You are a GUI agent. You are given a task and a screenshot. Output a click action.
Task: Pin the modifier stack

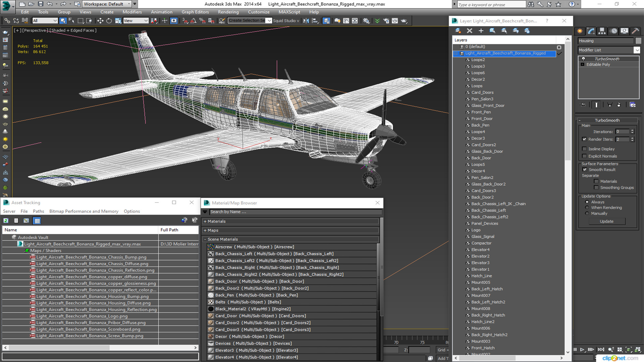point(583,105)
